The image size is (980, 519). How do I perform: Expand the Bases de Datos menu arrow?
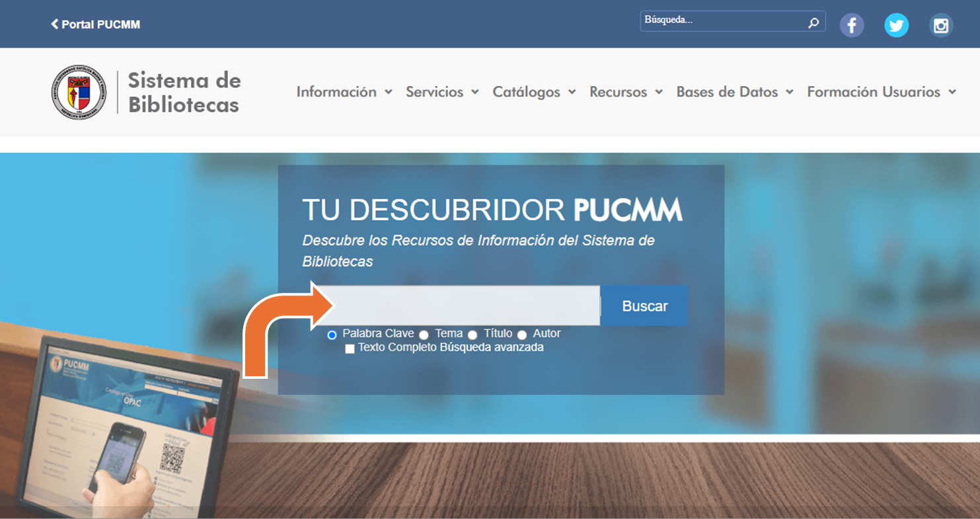(789, 92)
